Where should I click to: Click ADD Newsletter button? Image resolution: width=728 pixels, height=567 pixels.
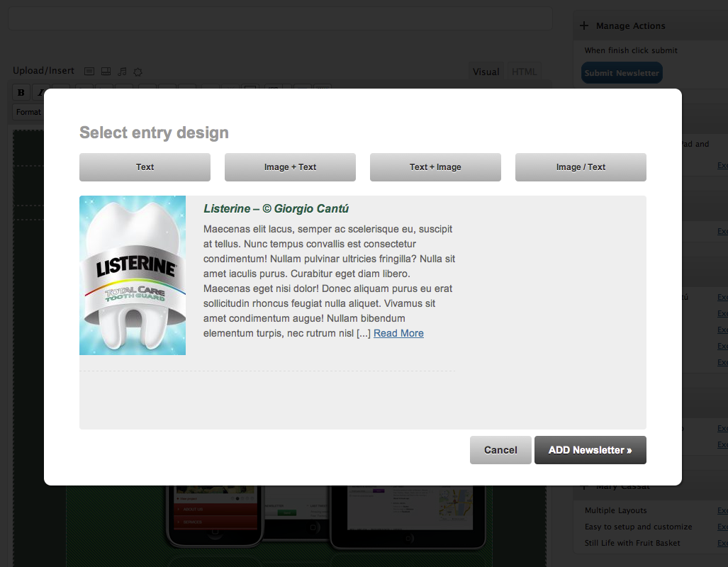(x=590, y=450)
